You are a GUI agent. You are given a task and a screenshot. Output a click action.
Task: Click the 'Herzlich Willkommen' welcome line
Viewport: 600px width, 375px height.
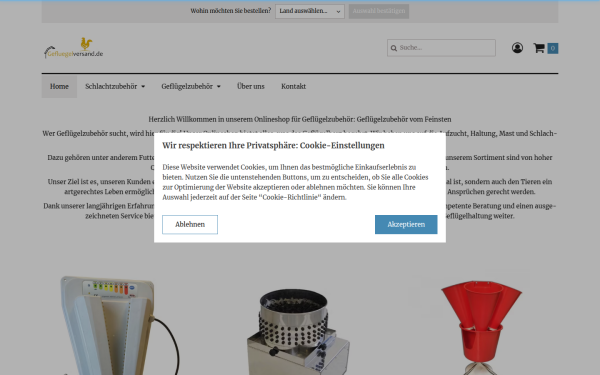[300, 119]
